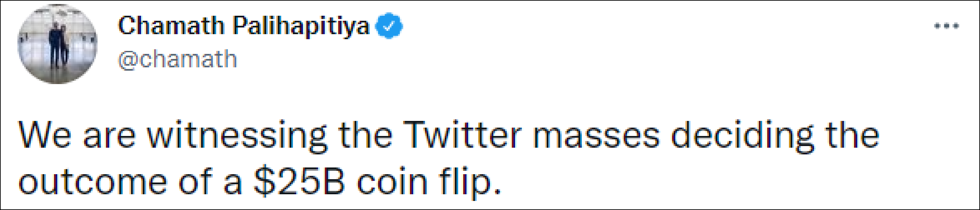Open the three-dot more options menu
This screenshot has height=210, width=980.
pyautogui.click(x=946, y=27)
